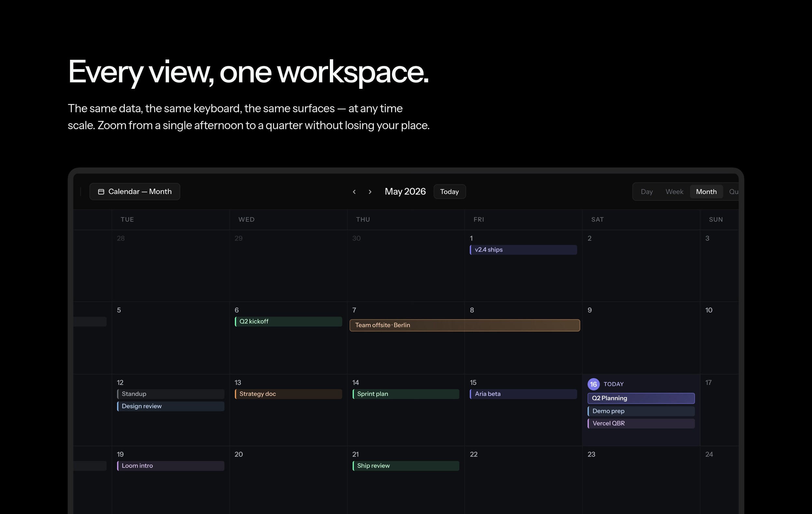This screenshot has width=812, height=514.
Task: Open the Q2 kickoff event
Action: (x=288, y=321)
